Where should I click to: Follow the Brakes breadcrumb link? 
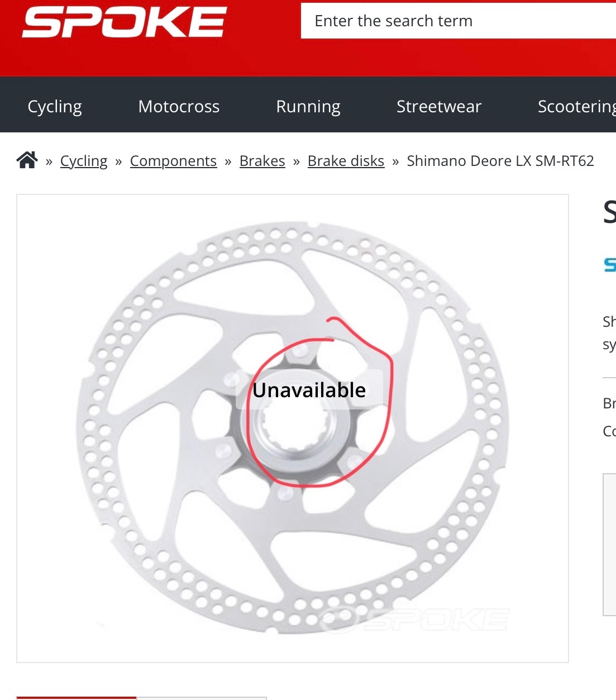262,161
